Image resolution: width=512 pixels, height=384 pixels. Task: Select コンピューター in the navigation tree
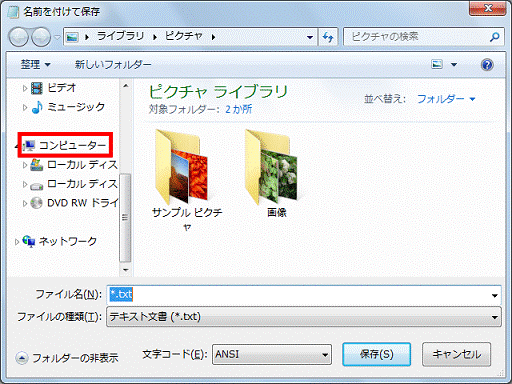point(65,145)
